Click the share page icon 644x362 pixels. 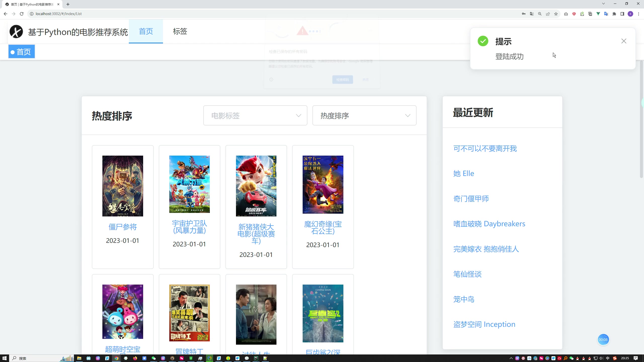548,14
